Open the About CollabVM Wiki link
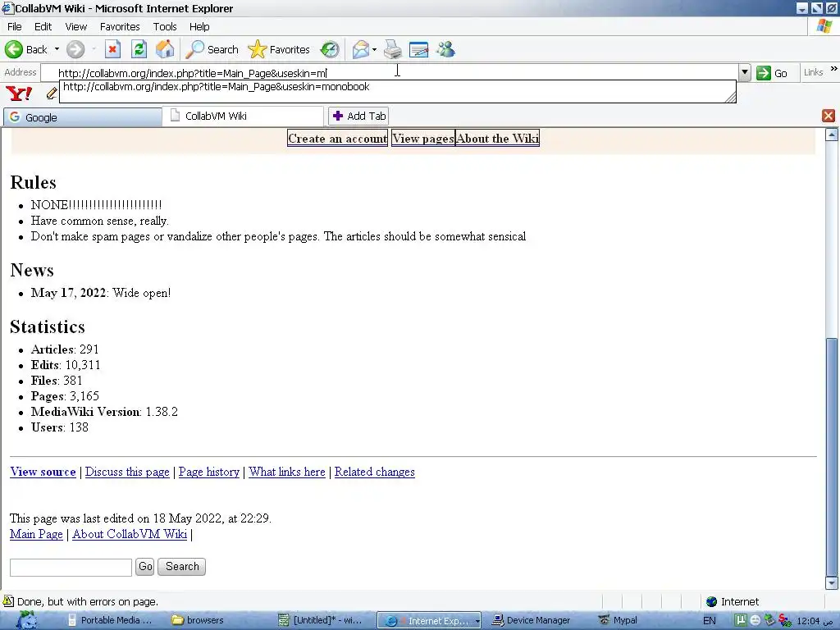The image size is (840, 630). [130, 534]
